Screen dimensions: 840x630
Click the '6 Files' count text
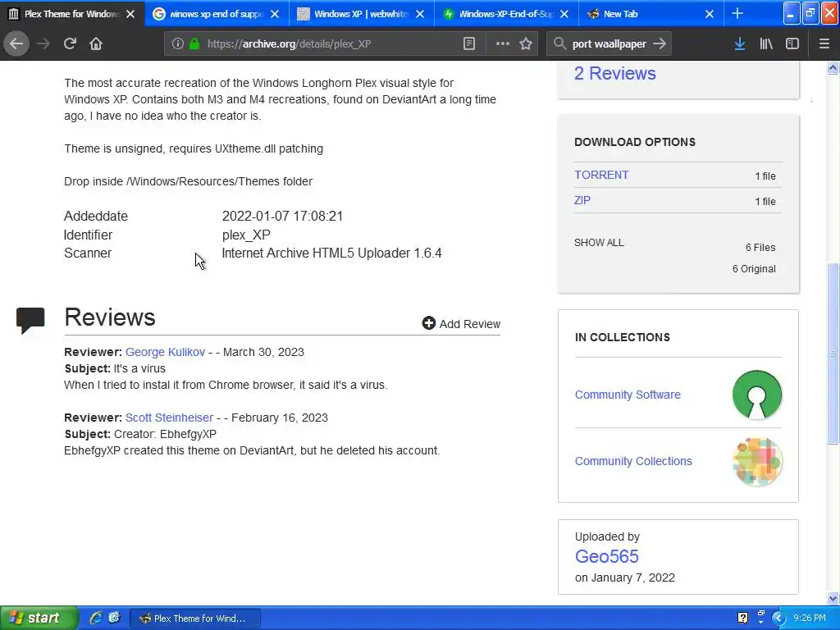(x=760, y=248)
